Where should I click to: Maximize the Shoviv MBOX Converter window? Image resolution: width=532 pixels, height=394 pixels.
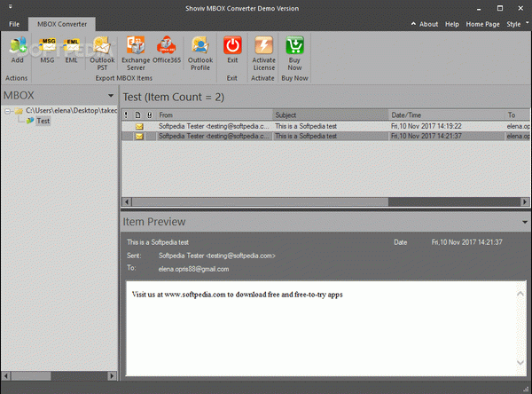(x=500, y=8)
